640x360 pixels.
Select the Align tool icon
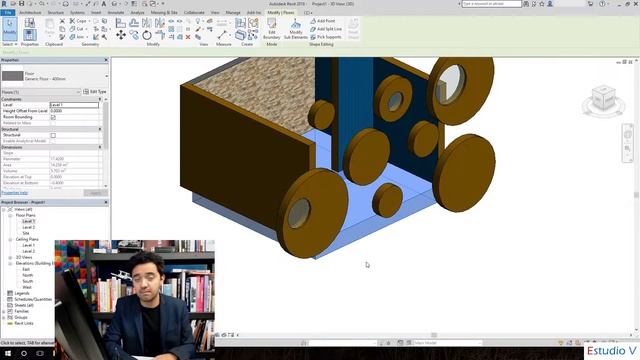point(121,23)
